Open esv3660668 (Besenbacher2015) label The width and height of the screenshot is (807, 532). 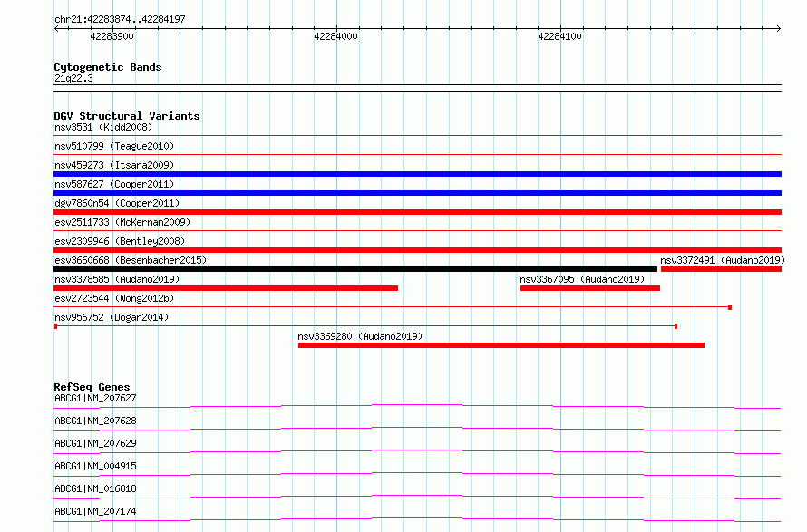pyautogui.click(x=131, y=260)
